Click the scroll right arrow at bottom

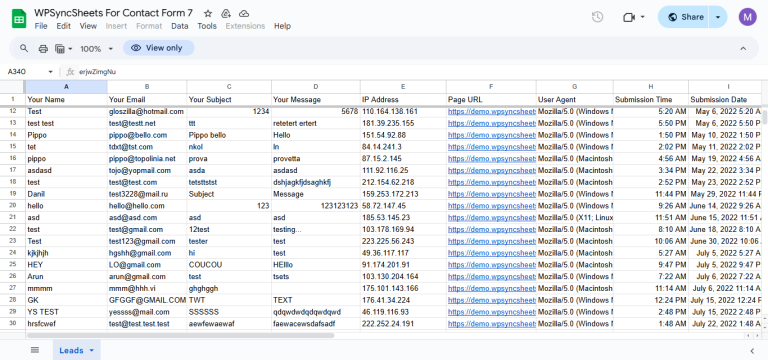758,336
